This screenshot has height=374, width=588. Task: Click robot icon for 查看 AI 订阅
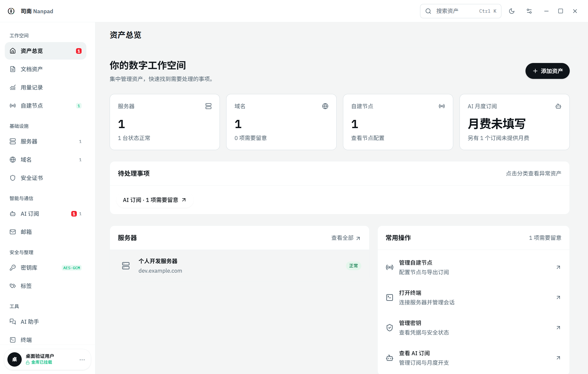390,358
